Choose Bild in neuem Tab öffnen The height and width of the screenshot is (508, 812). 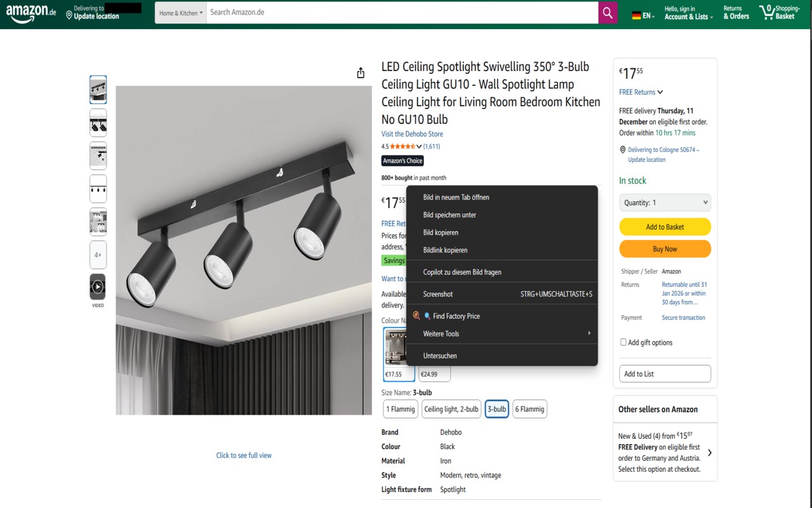502,197
